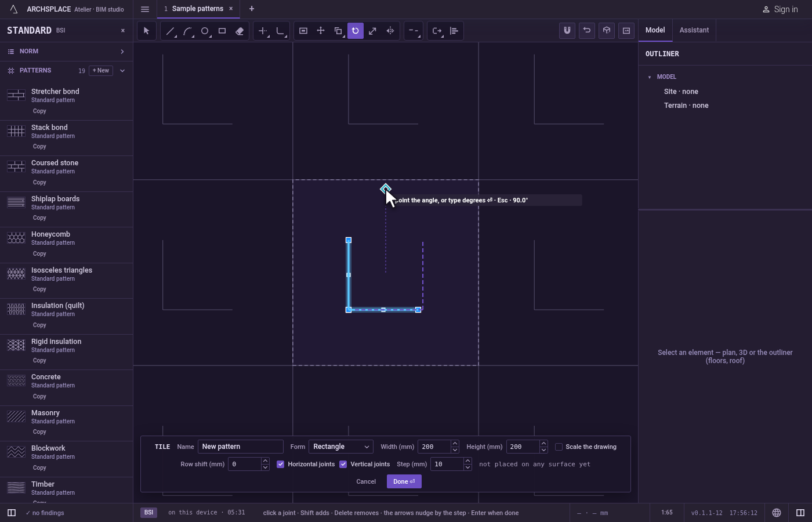Increase the Step (mm) value
Image resolution: width=812 pixels, height=522 pixels.
click(467, 461)
